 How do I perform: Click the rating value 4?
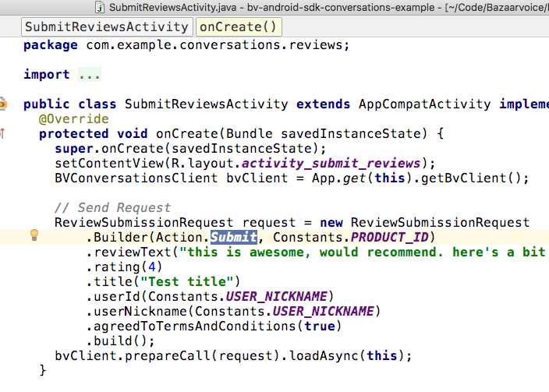pyautogui.click(x=152, y=267)
